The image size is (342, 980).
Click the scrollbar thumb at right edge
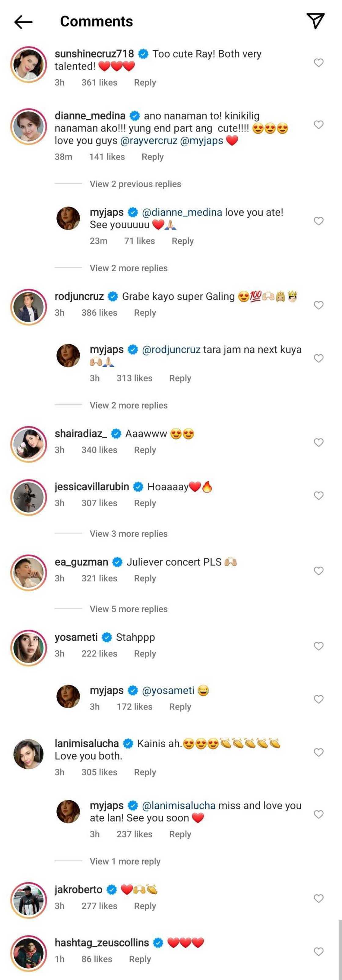[340, 949]
